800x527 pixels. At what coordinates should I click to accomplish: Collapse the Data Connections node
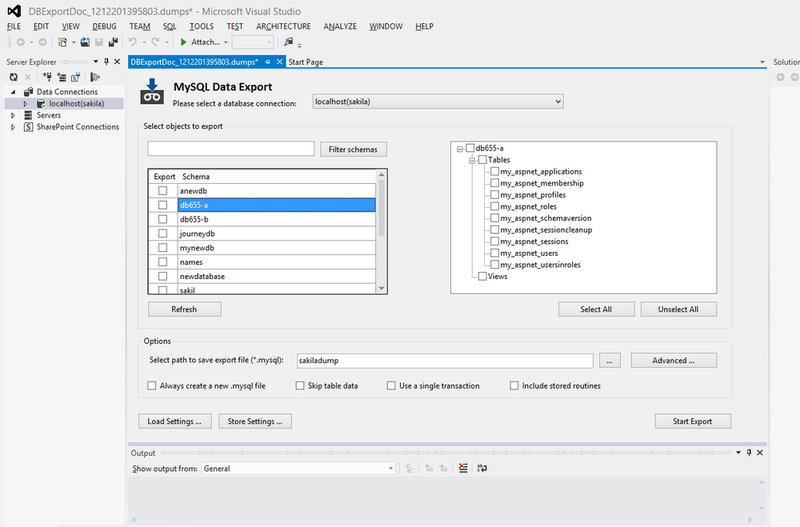point(14,92)
